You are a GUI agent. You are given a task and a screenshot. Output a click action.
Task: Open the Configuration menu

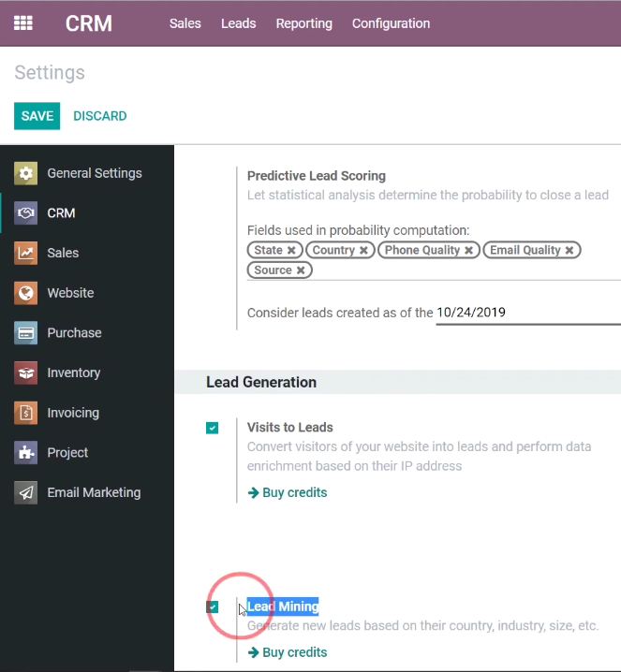392,23
